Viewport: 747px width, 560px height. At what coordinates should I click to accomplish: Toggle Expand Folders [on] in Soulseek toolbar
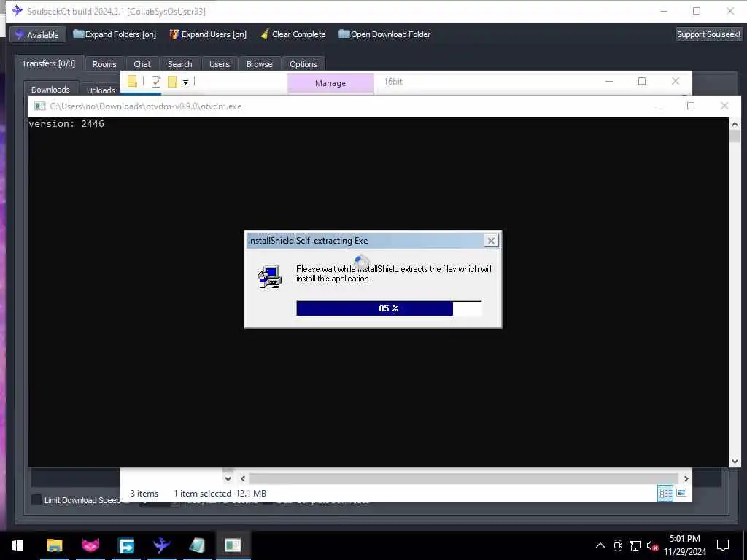115,34
